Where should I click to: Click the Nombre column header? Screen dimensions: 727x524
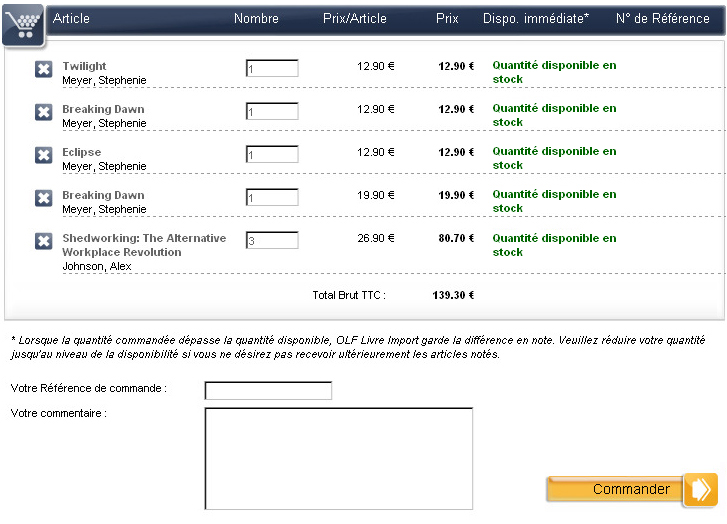coord(256,19)
